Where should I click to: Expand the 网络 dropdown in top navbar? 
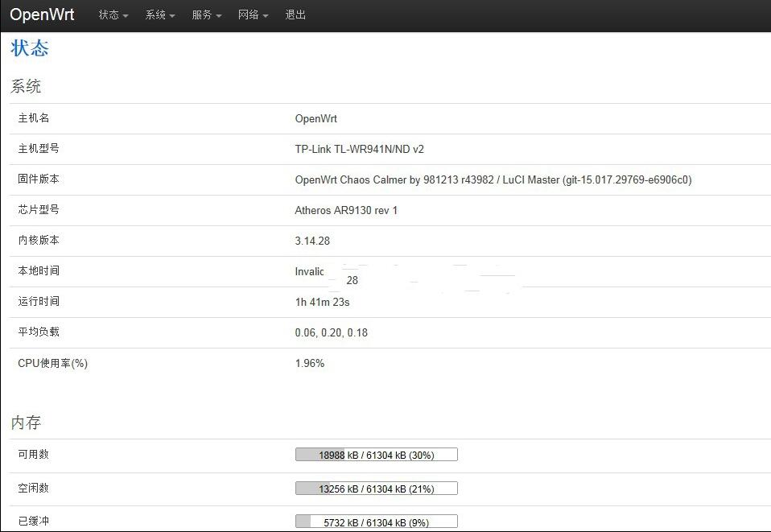coord(253,15)
